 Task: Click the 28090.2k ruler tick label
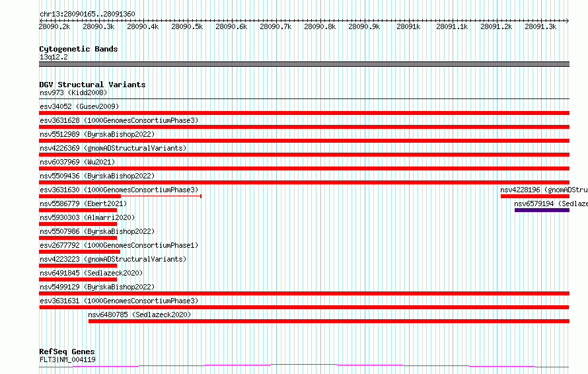[54, 26]
